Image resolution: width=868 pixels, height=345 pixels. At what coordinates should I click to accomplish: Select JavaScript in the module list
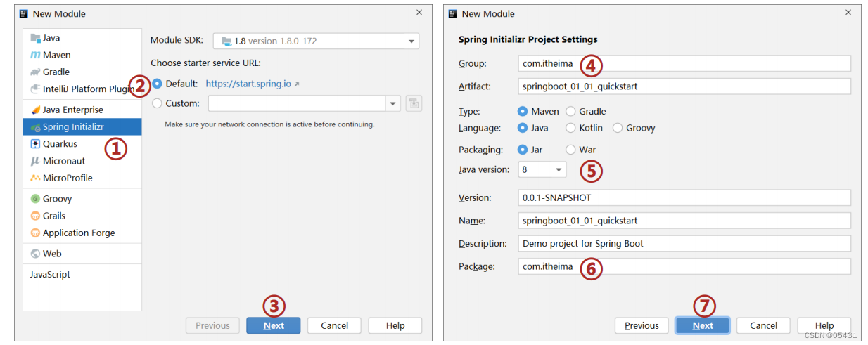point(50,275)
